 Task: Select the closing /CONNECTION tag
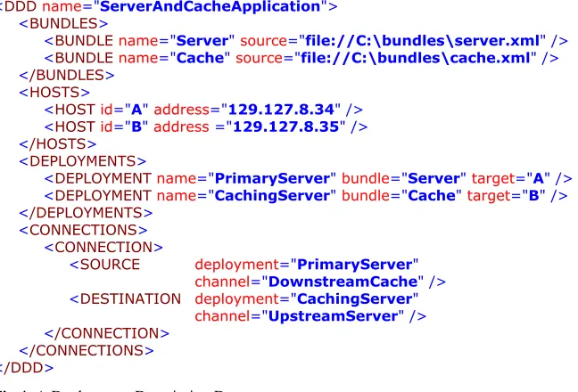pyautogui.click(x=107, y=333)
